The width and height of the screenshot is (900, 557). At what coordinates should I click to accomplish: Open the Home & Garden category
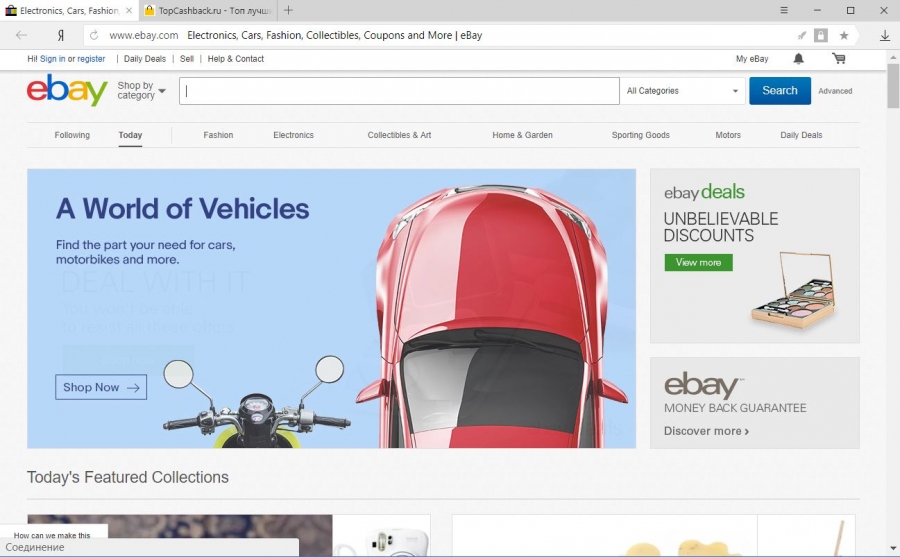click(x=522, y=135)
